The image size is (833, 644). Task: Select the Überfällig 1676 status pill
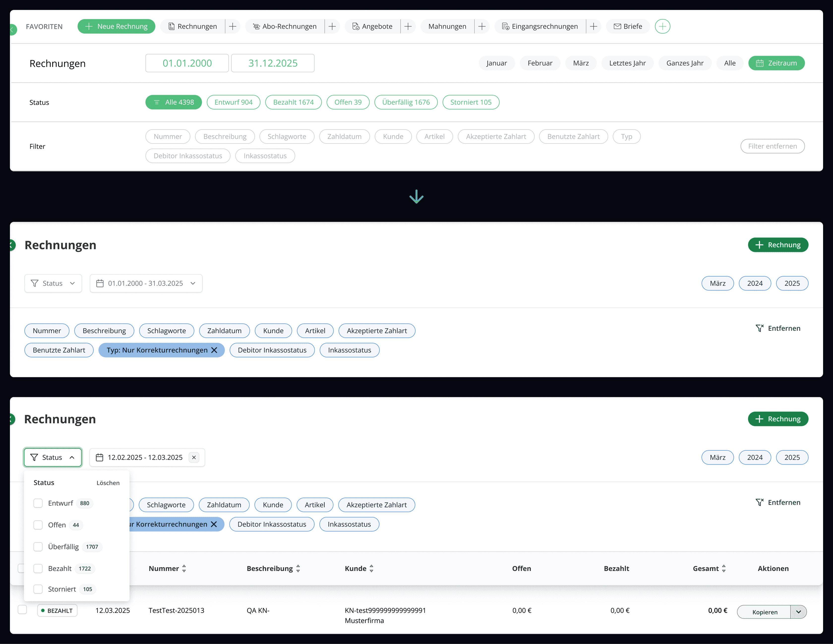click(x=406, y=102)
